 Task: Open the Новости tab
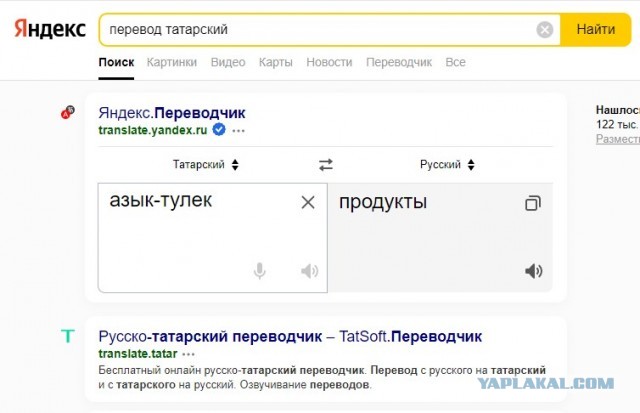pos(329,62)
